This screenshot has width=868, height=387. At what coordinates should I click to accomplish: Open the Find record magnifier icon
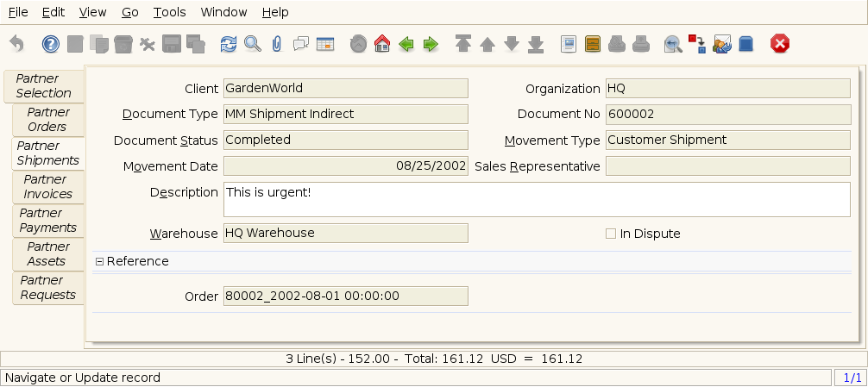click(x=252, y=44)
